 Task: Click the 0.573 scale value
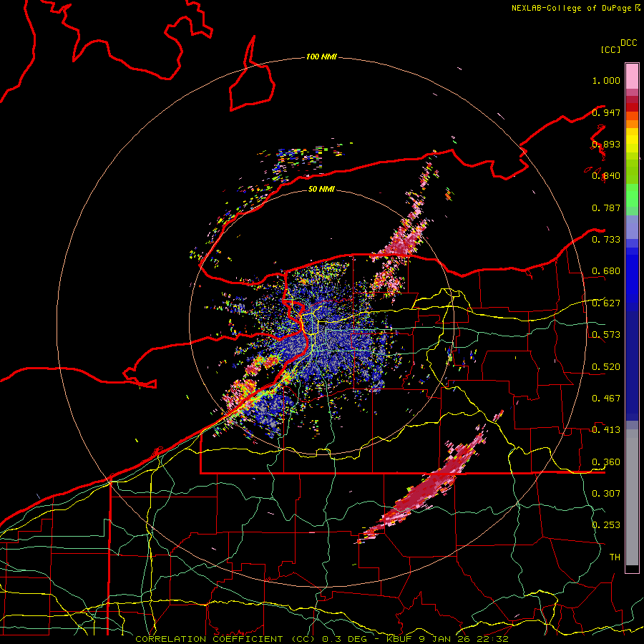point(606,335)
